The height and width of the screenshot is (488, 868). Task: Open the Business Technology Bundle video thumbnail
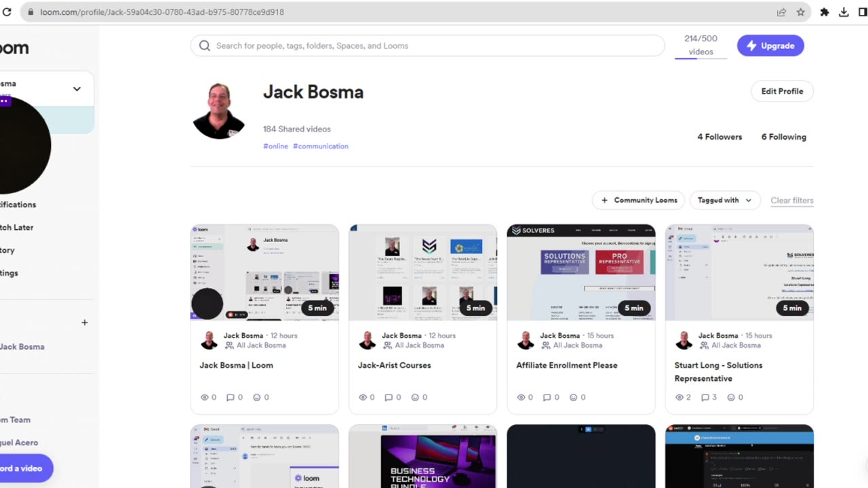coord(422,456)
